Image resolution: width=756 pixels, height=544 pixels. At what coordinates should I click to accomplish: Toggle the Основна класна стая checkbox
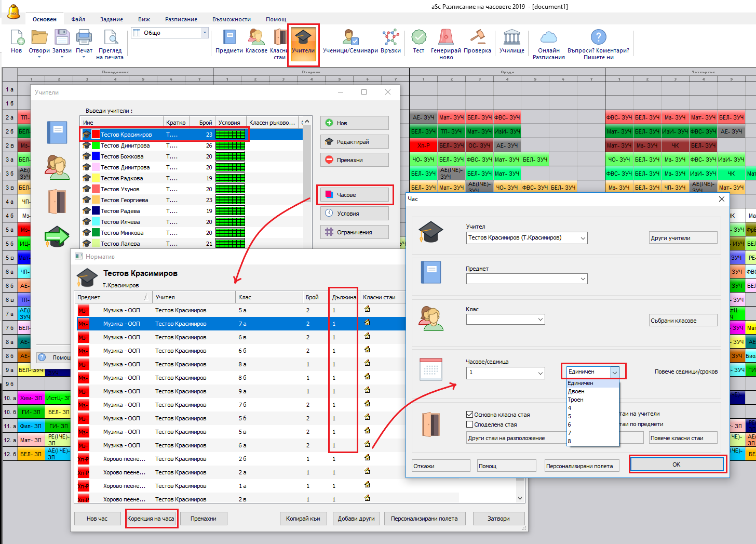[x=469, y=415]
